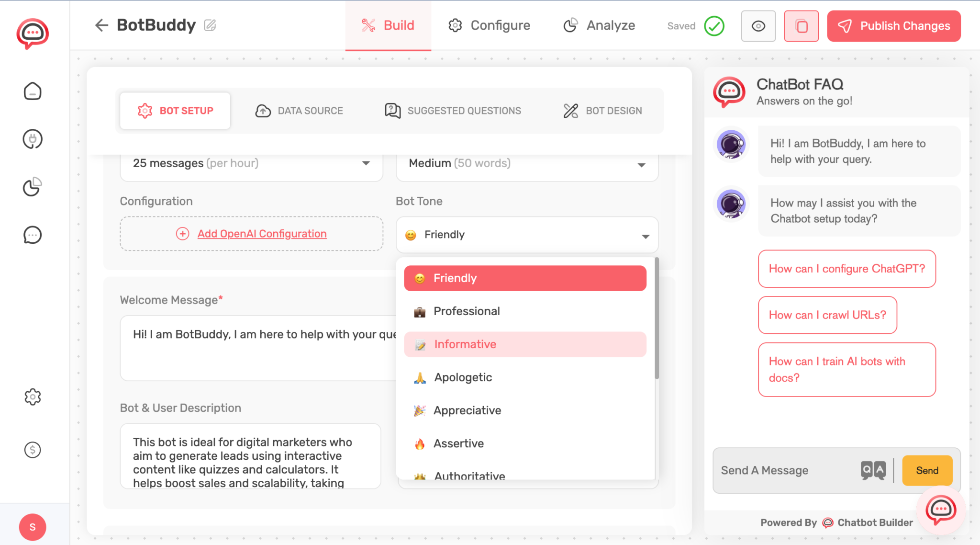Screen dimensions: 980x545
Task: Open the integrations plug icon in sidebar
Action: pos(33,139)
